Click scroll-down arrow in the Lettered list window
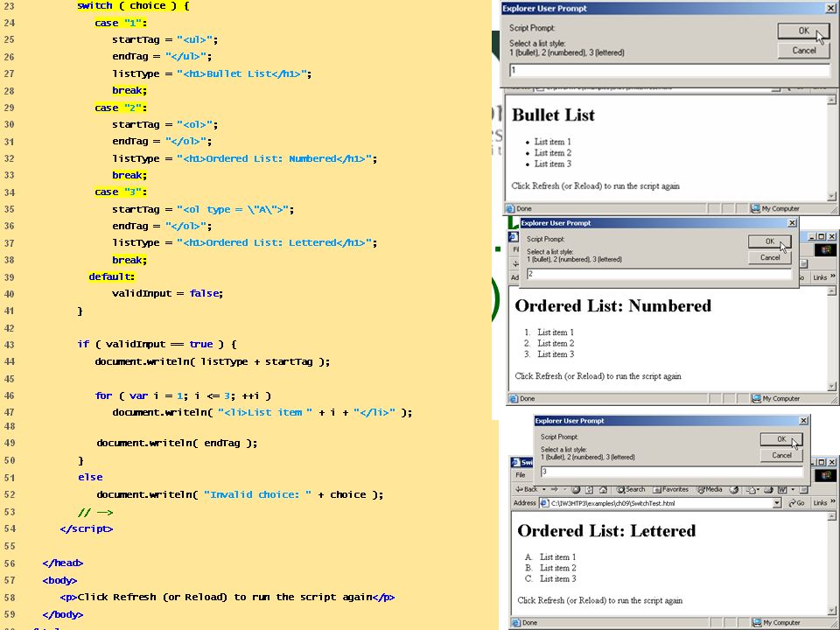Viewport: 840px width, 630px height. tap(831, 611)
